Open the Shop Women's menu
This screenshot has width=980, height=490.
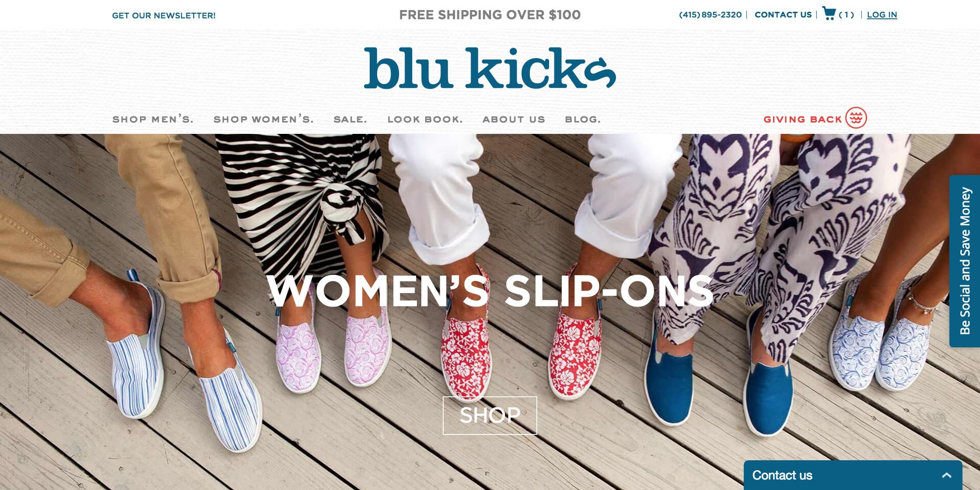click(x=263, y=119)
